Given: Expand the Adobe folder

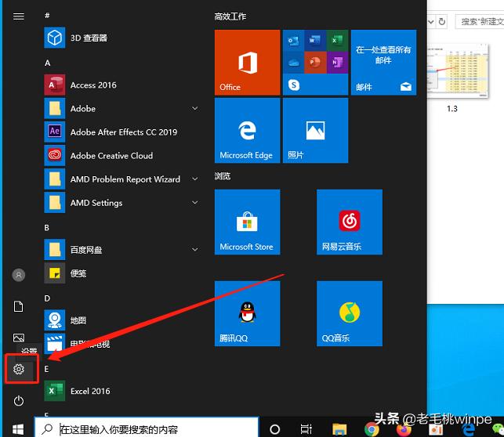Looking at the screenshot, I should 195,108.
